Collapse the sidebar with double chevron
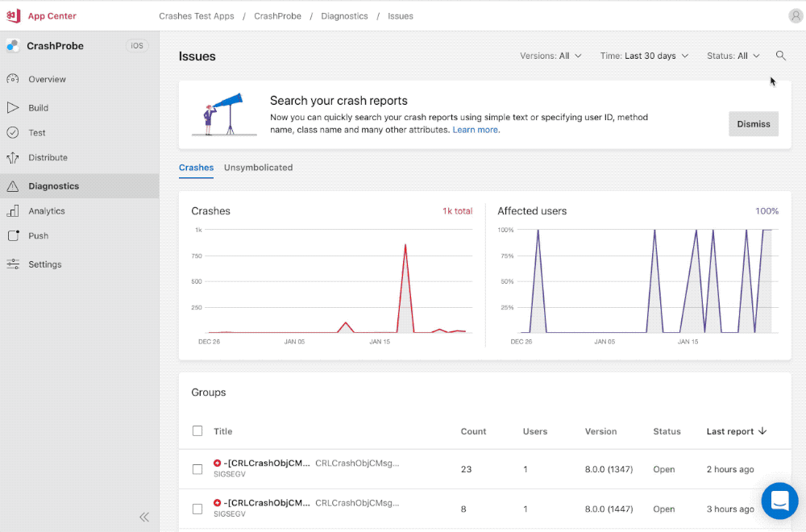Image resolution: width=806 pixels, height=532 pixels. pyautogui.click(x=144, y=517)
